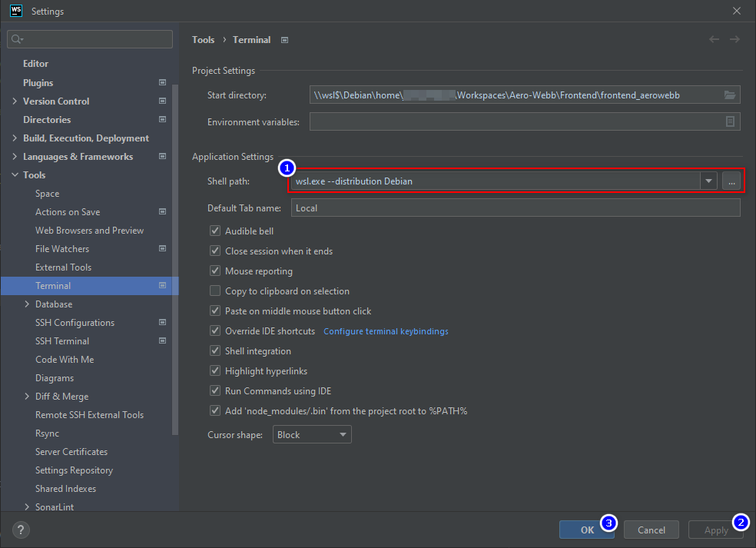
Task: Click OK button
Action: 587,530
